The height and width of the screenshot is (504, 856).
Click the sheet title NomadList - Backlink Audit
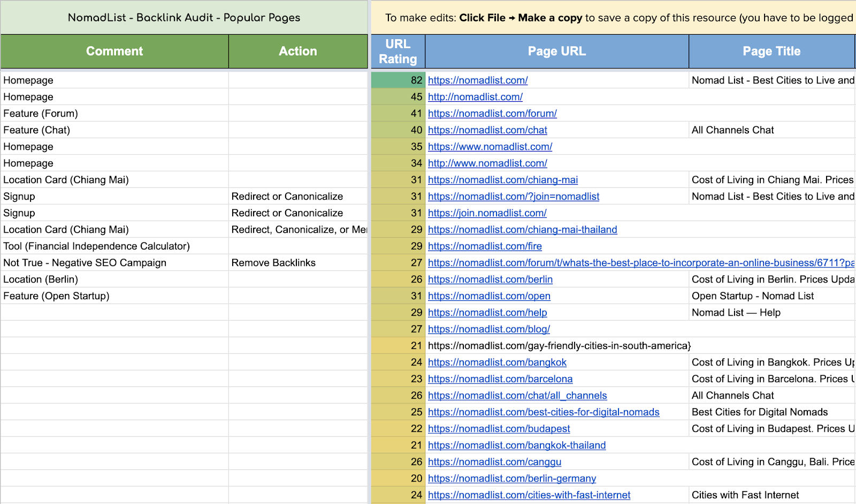184,18
